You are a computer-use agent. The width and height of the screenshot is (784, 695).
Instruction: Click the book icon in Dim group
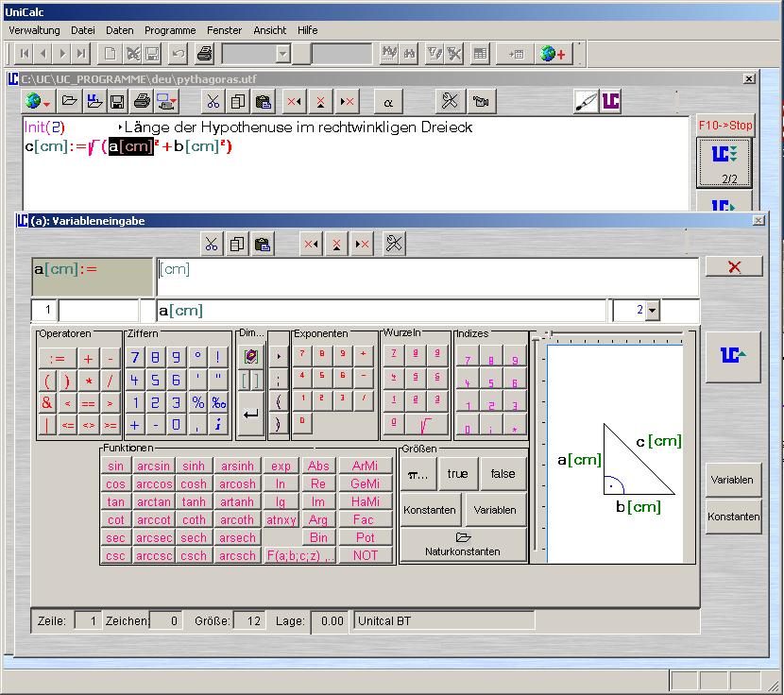(250, 357)
